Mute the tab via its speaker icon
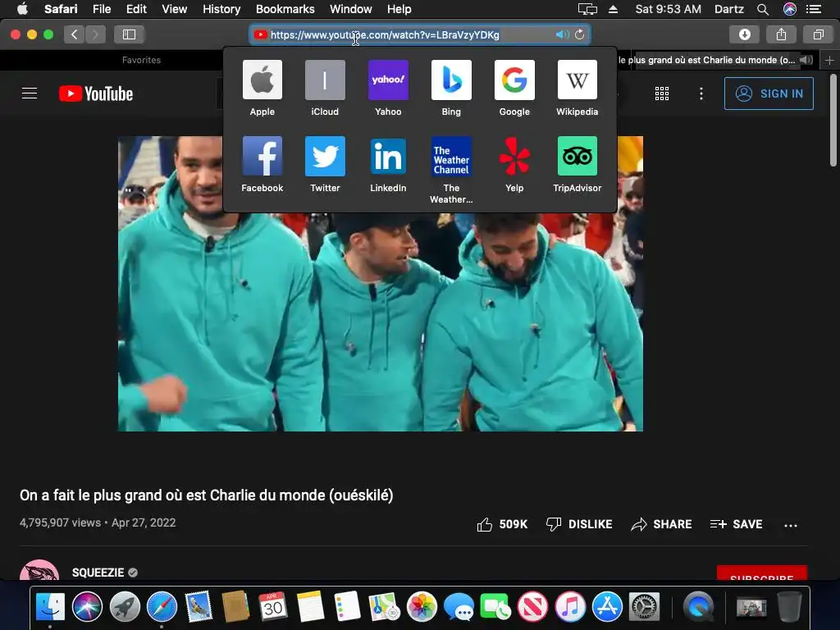Screen dimensions: 840x630 (x=806, y=60)
